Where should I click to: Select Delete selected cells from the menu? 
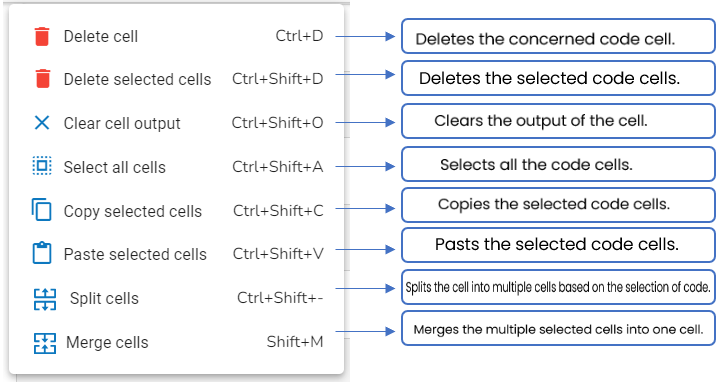pyautogui.click(x=178, y=79)
